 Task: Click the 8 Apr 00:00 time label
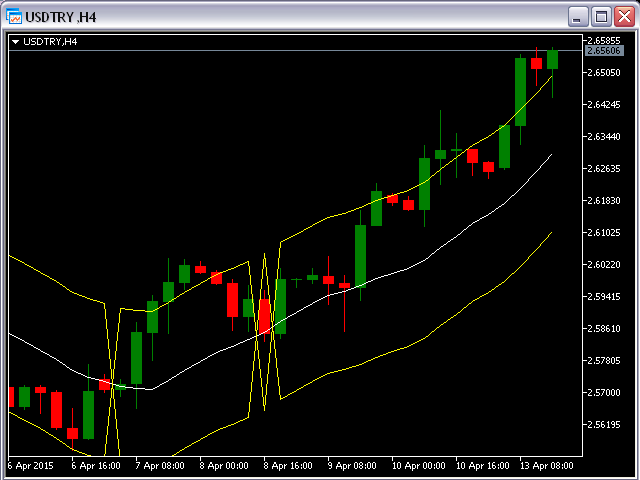(x=224, y=466)
